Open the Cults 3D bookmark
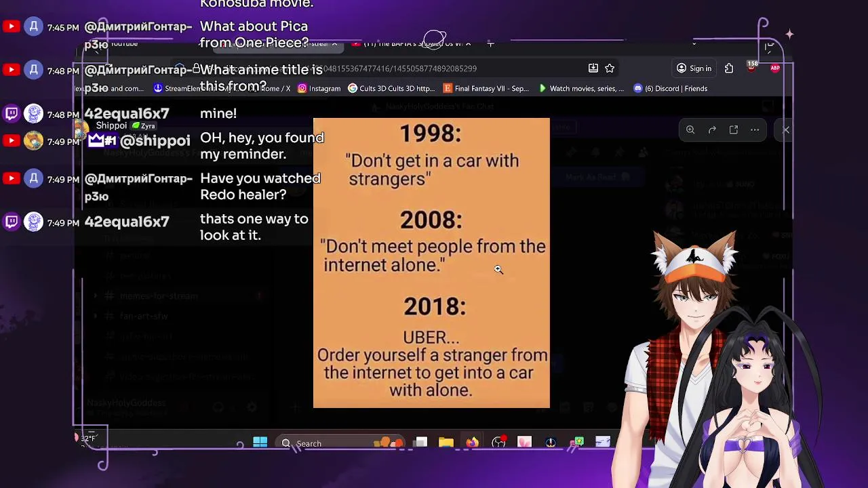868x488 pixels. point(391,89)
